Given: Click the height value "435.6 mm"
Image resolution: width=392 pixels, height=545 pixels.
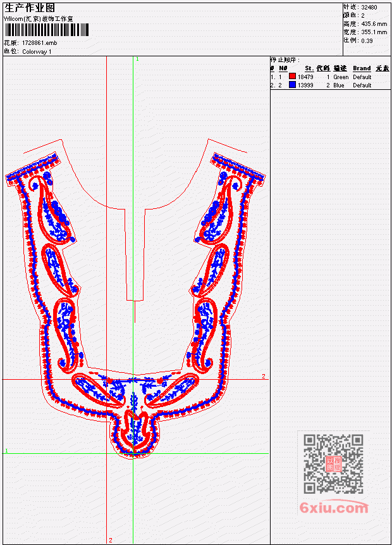Looking at the screenshot, I should pyautogui.click(x=374, y=24).
